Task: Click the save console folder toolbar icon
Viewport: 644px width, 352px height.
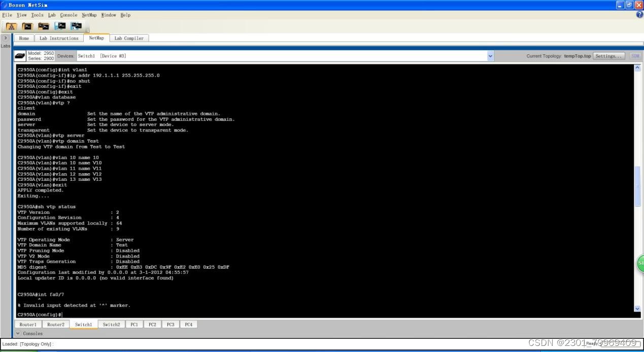Action: (43, 26)
